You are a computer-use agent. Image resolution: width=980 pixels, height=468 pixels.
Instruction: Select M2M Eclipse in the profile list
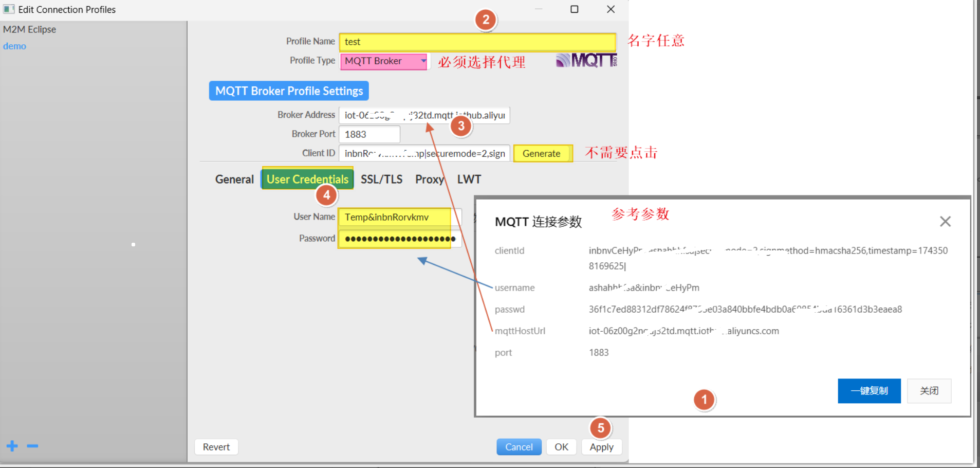tap(29, 29)
